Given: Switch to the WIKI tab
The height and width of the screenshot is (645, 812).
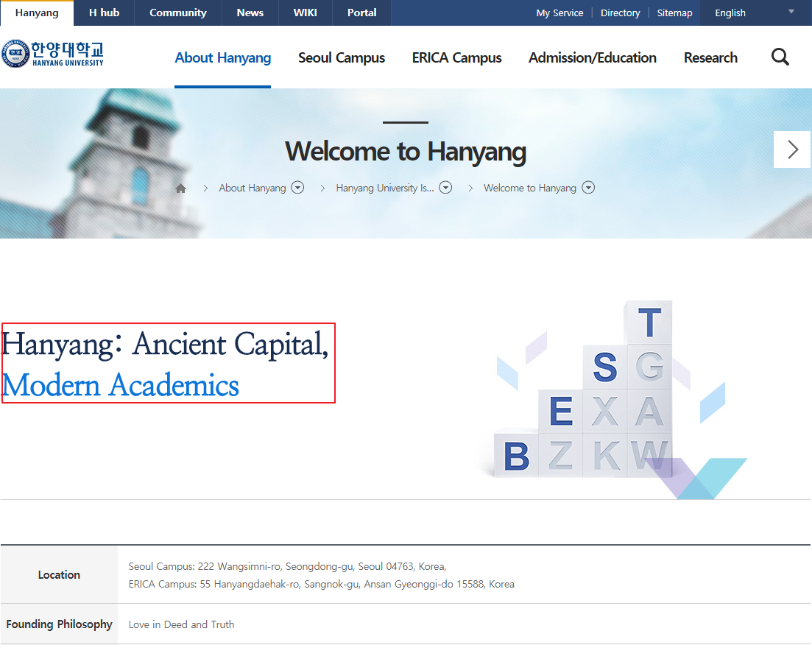Looking at the screenshot, I should [306, 13].
